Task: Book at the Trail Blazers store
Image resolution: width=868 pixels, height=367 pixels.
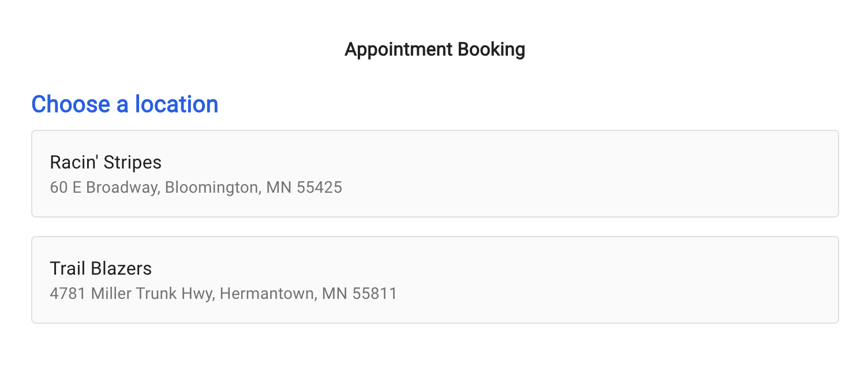Action: pos(435,280)
